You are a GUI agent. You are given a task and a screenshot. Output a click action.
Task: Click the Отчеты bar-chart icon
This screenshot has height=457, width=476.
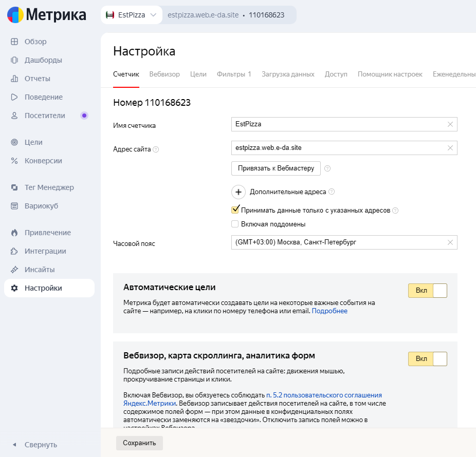coord(14,79)
